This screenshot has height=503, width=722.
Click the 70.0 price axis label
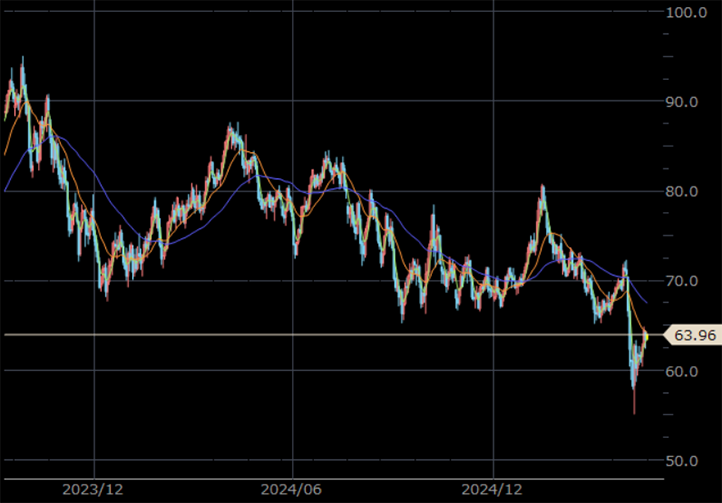tap(687, 281)
